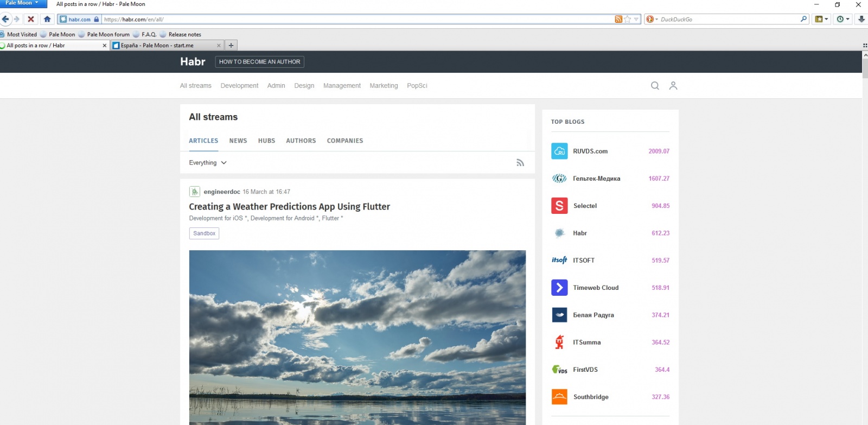Open the Development stream
This screenshot has width=868, height=425.
click(239, 86)
